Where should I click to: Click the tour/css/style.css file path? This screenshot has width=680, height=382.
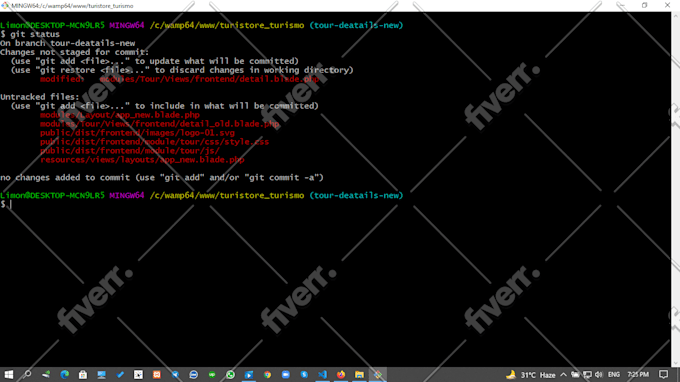154,142
